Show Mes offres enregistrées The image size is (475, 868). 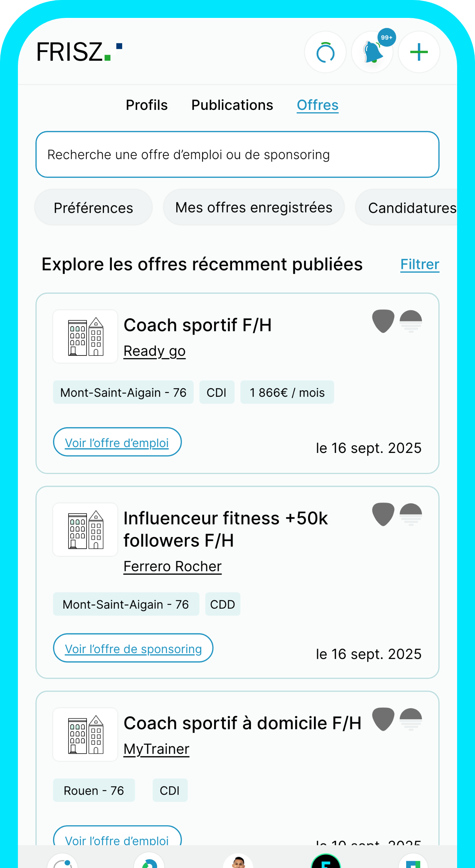click(x=254, y=208)
